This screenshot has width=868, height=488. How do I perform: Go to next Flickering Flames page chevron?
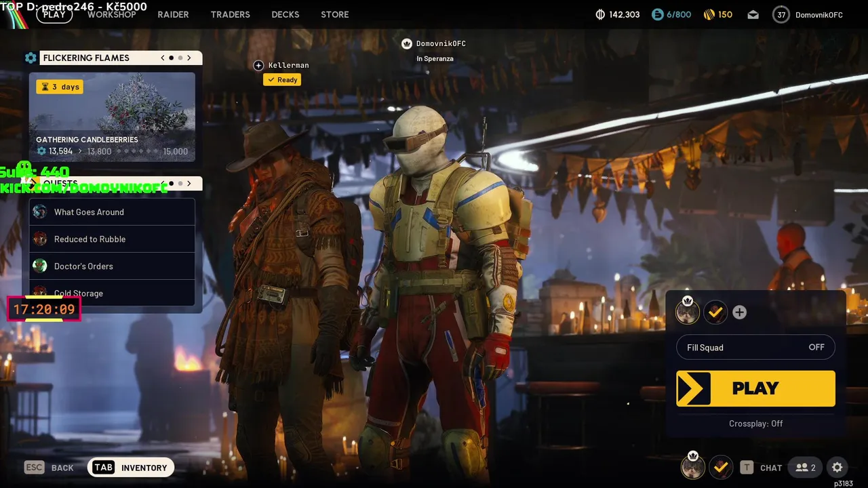(x=189, y=58)
